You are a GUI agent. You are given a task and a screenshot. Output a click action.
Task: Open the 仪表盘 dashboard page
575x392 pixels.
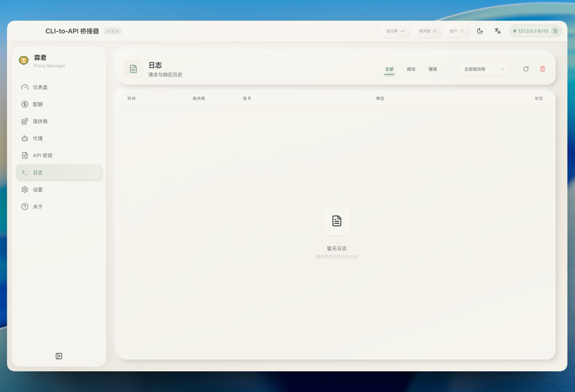click(x=59, y=87)
